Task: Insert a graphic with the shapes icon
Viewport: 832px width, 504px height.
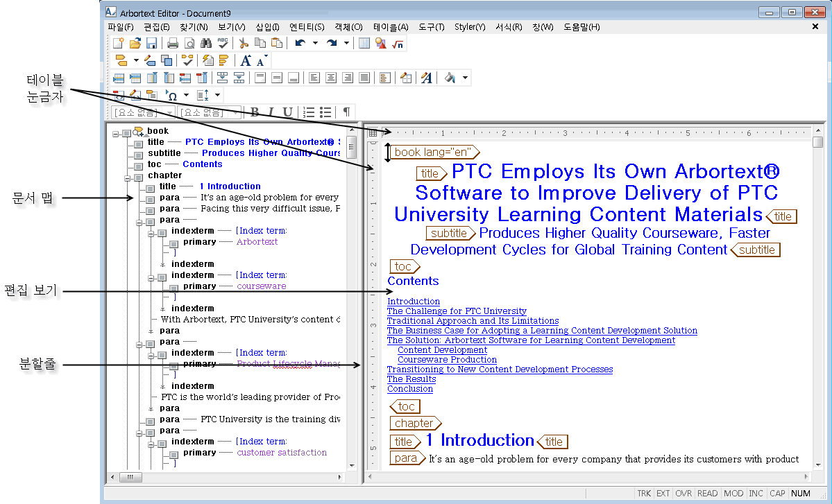Action: [x=380, y=44]
